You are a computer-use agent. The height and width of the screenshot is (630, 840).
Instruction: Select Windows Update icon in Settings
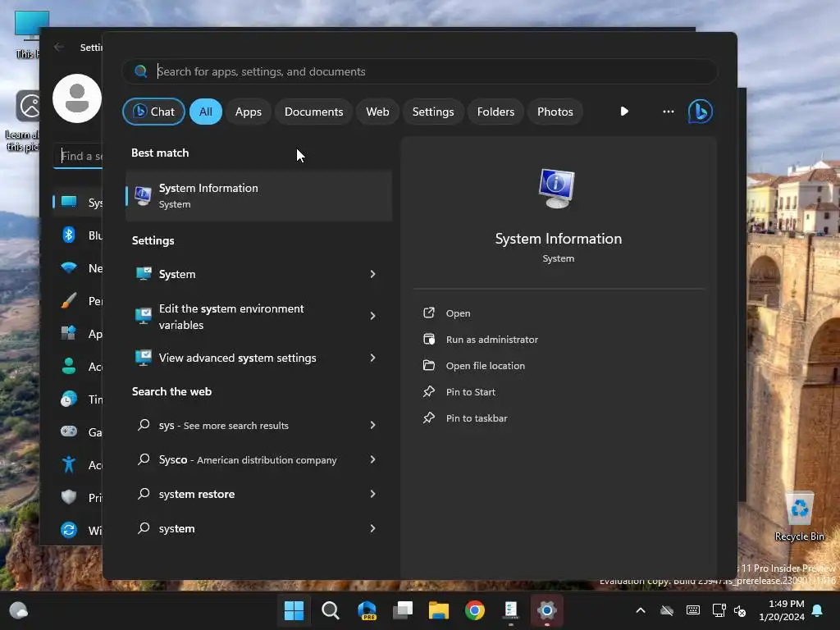click(x=69, y=530)
